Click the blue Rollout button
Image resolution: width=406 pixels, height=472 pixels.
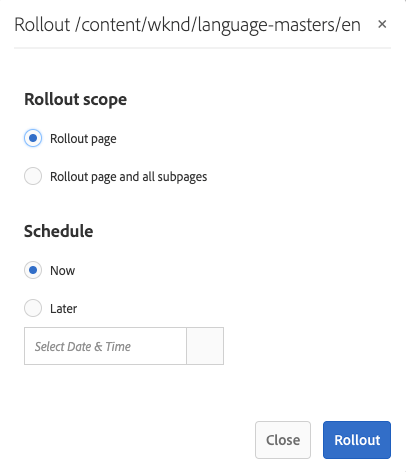[x=357, y=440]
